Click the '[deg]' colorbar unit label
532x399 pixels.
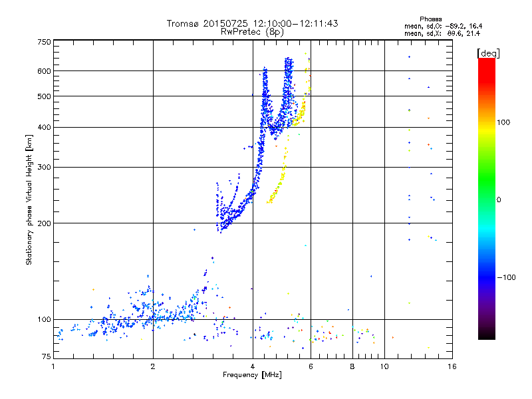pos(488,53)
